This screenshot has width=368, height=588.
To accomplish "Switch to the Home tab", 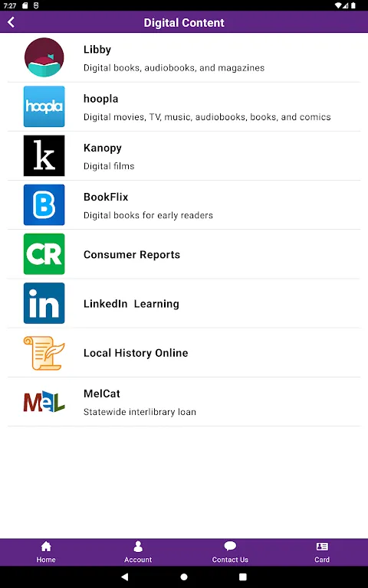I will point(46,552).
